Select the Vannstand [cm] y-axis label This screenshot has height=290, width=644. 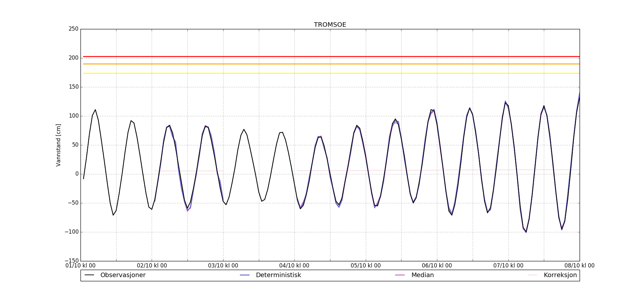click(x=58, y=145)
